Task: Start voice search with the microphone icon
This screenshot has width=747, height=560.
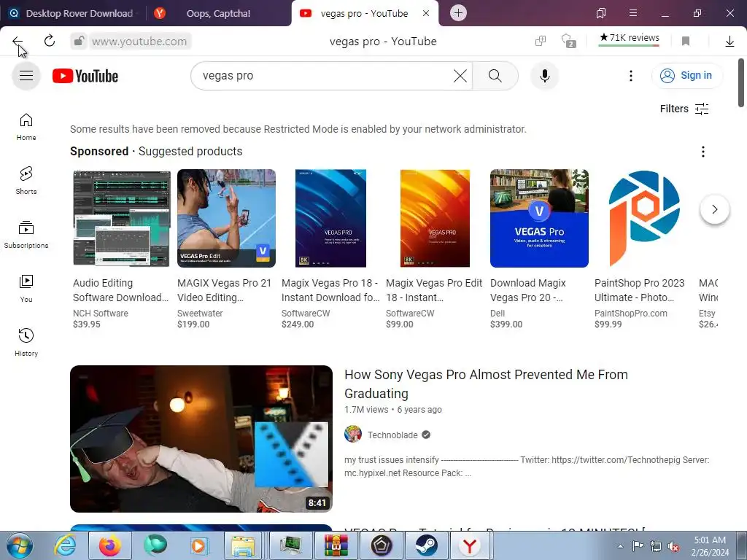Action: pos(544,76)
